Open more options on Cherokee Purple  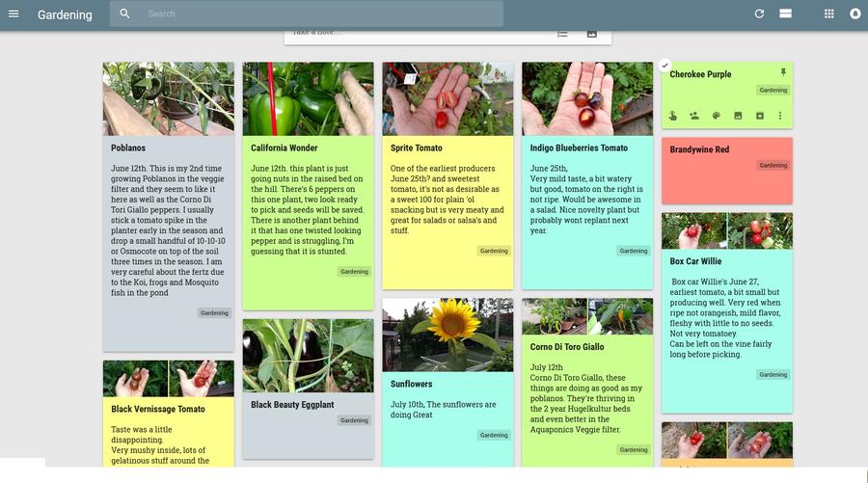coord(780,116)
